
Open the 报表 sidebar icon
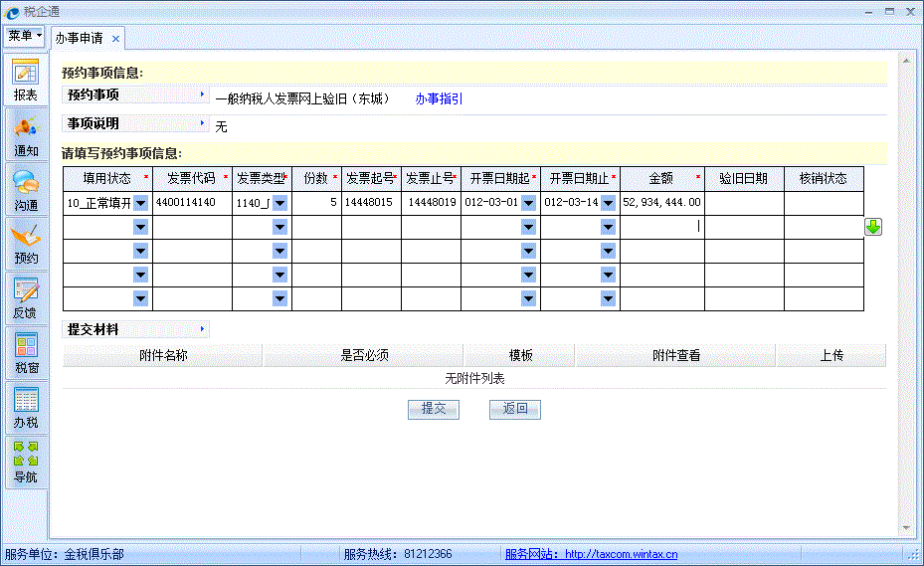tap(25, 81)
